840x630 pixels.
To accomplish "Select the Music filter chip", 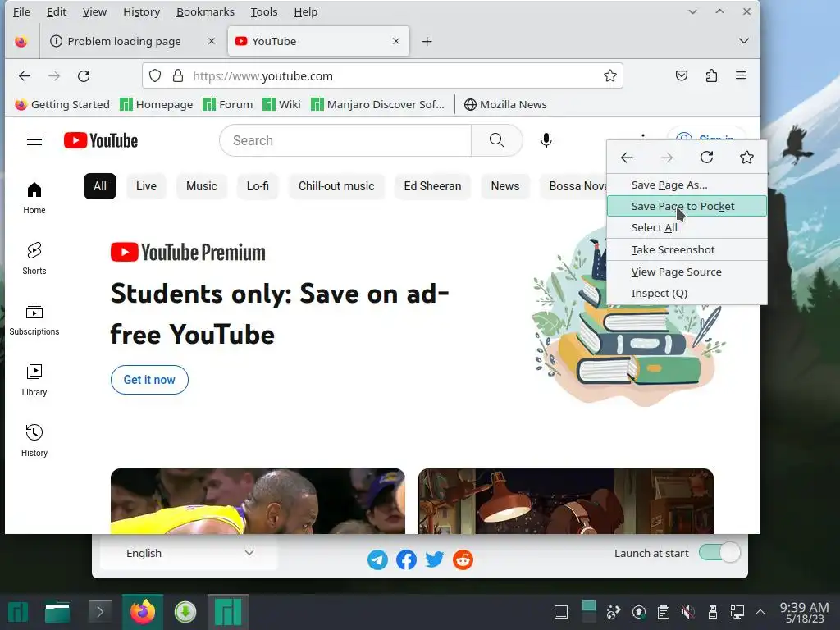I will click(202, 186).
